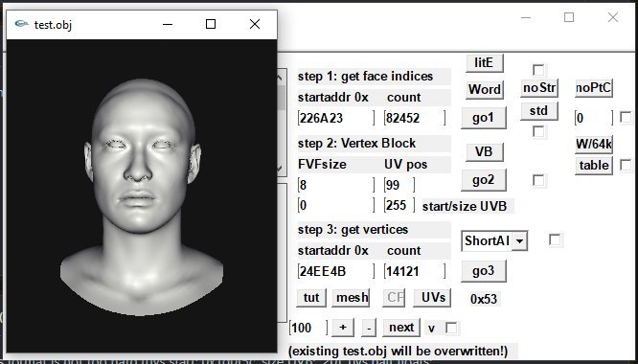Edit UVB size field showing 255
The image size is (638, 364).
click(x=399, y=205)
